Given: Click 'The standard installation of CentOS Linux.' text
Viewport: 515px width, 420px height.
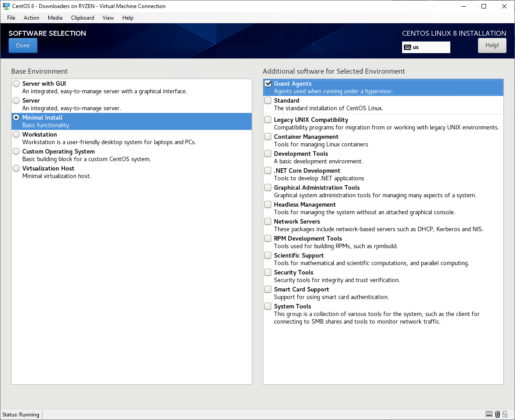Looking at the screenshot, I should [x=328, y=108].
